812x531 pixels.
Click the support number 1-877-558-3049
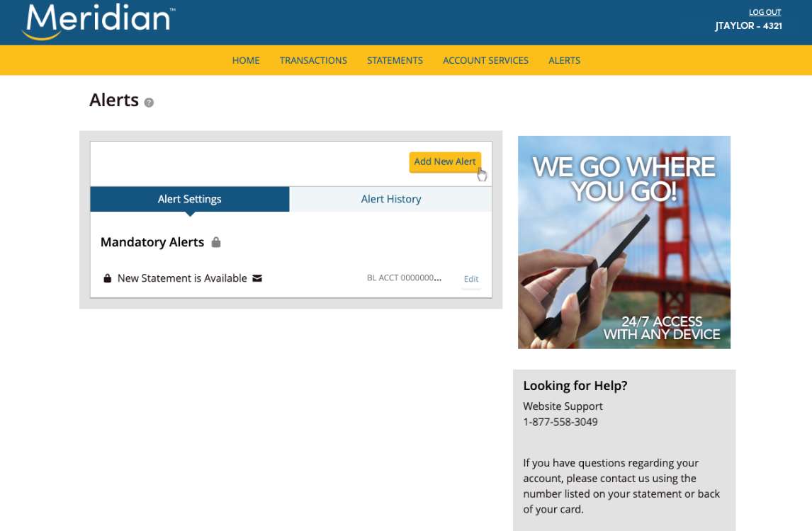(x=560, y=422)
